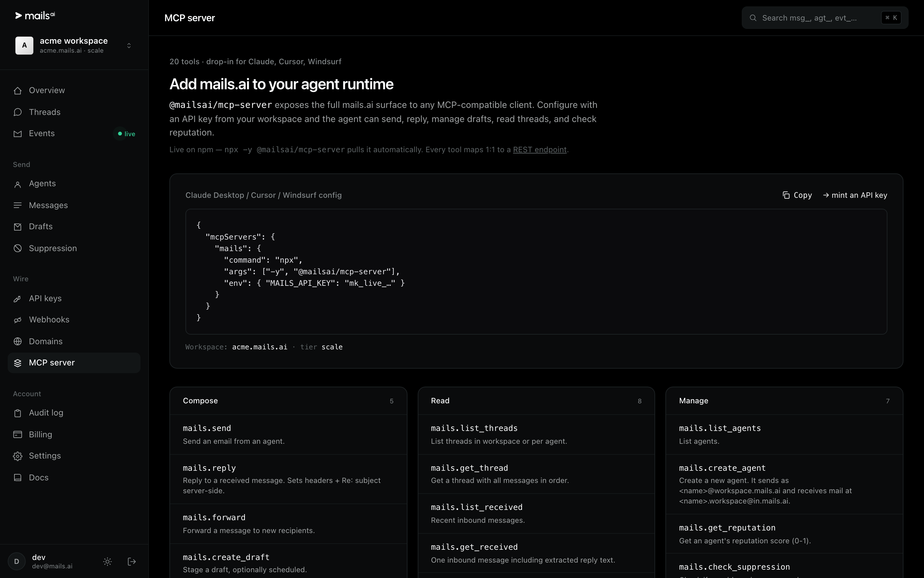Select MCP server menu item

(x=74, y=363)
